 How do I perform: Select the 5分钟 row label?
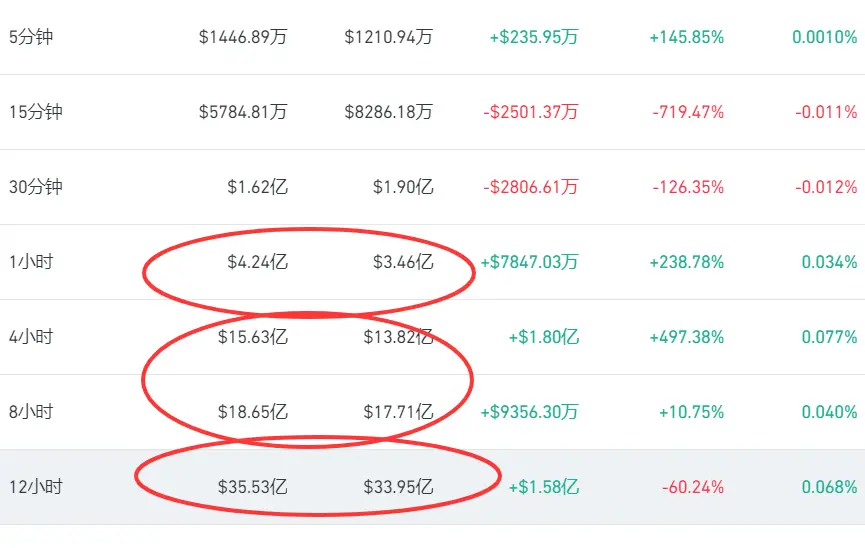31,37
